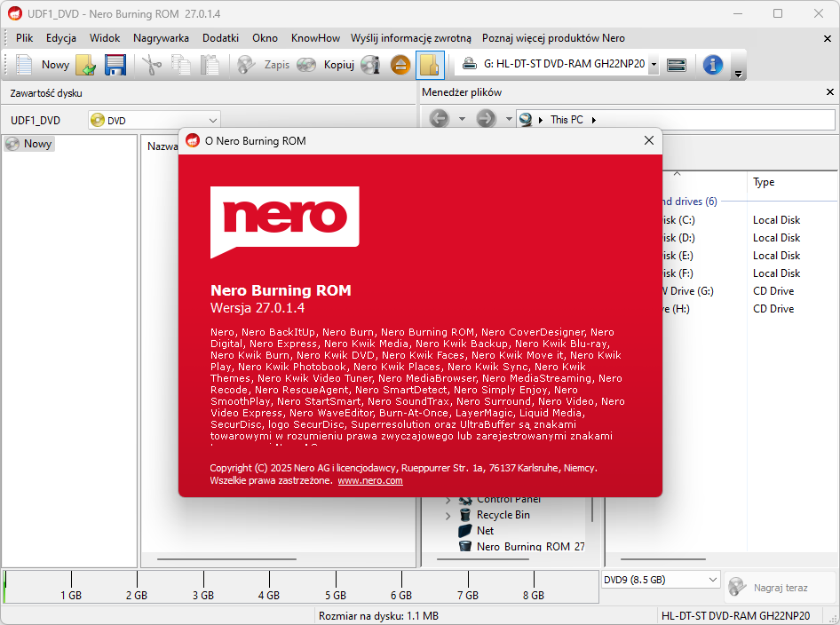Click the folder tree vertical scrollbar
Image resolution: width=840 pixels, height=625 pixels.
pos(592,510)
